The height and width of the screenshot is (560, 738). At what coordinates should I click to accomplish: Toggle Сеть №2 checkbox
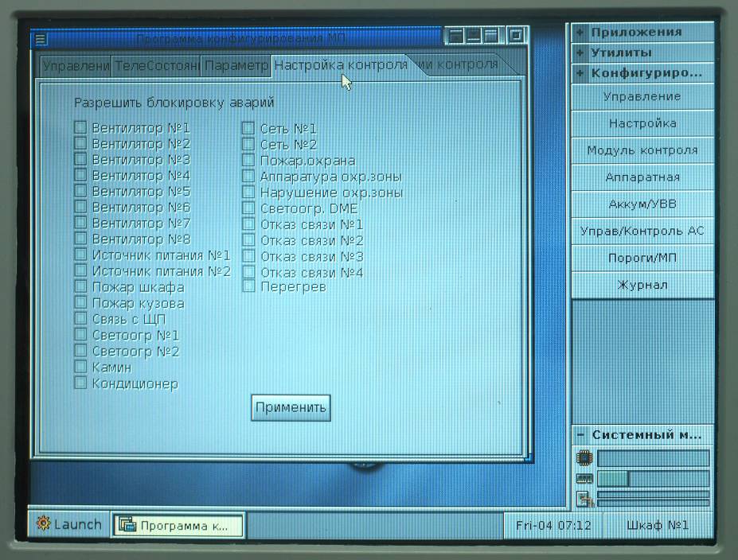point(248,144)
